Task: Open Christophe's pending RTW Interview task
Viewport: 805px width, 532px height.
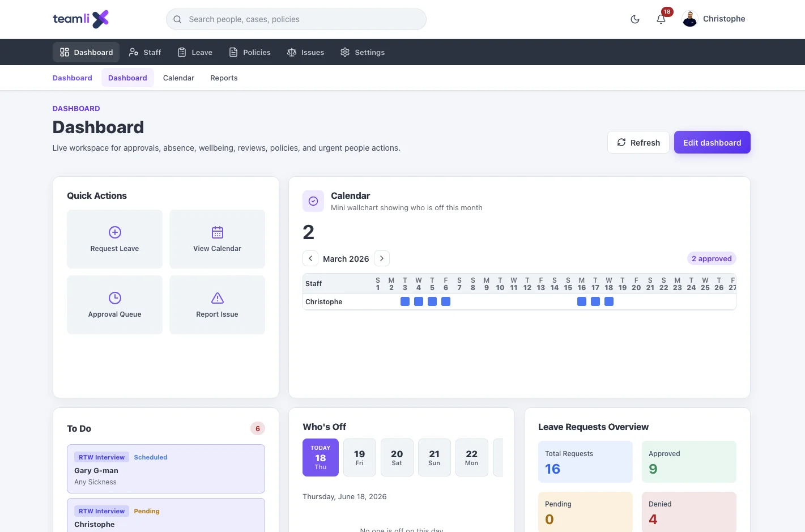Action: click(x=166, y=516)
